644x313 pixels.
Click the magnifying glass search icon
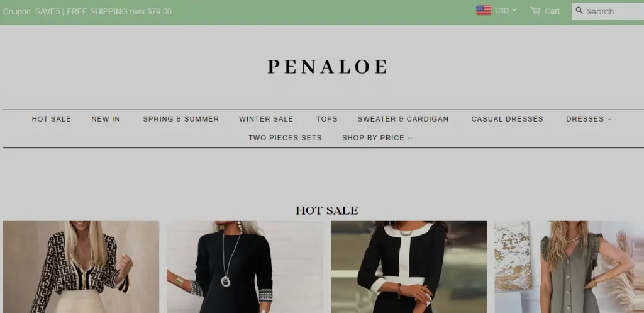pyautogui.click(x=579, y=10)
